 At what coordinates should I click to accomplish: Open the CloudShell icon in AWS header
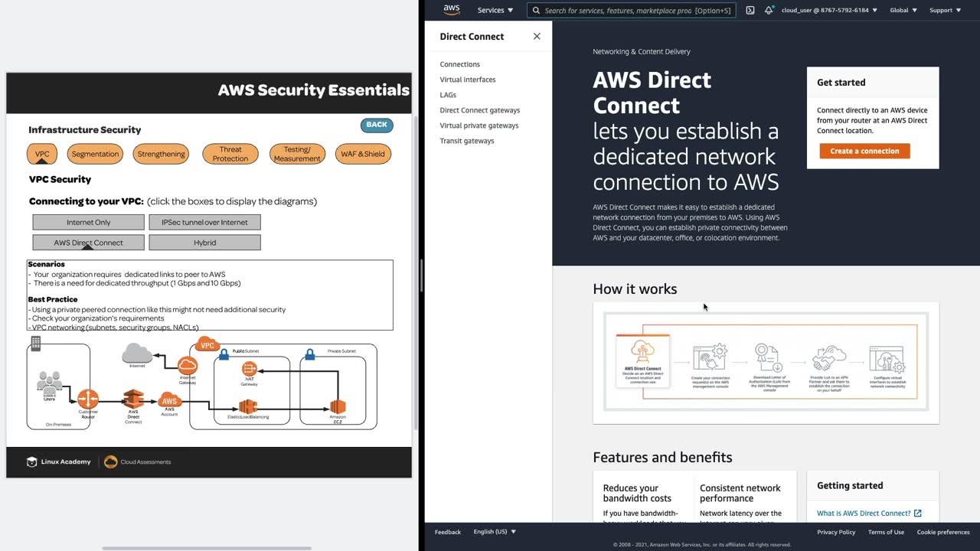click(x=750, y=10)
